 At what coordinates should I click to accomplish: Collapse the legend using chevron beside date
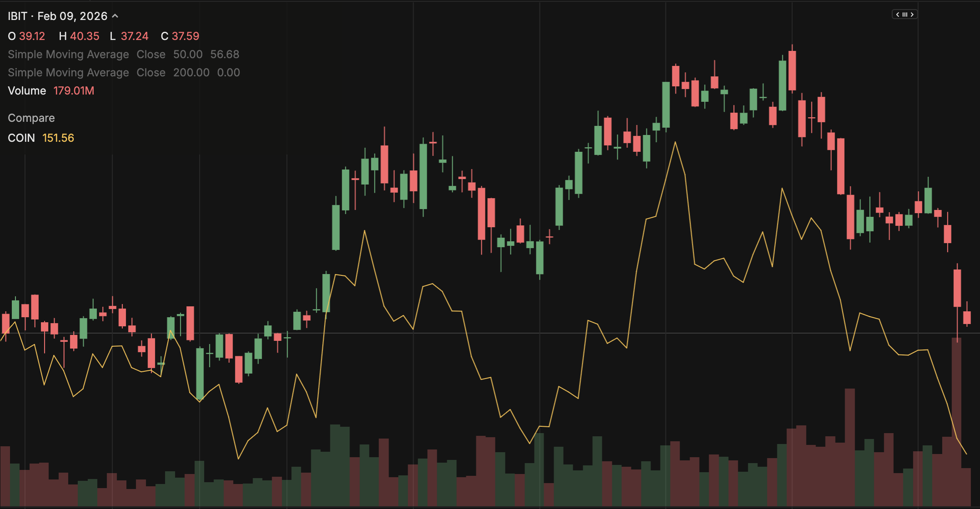coord(115,16)
